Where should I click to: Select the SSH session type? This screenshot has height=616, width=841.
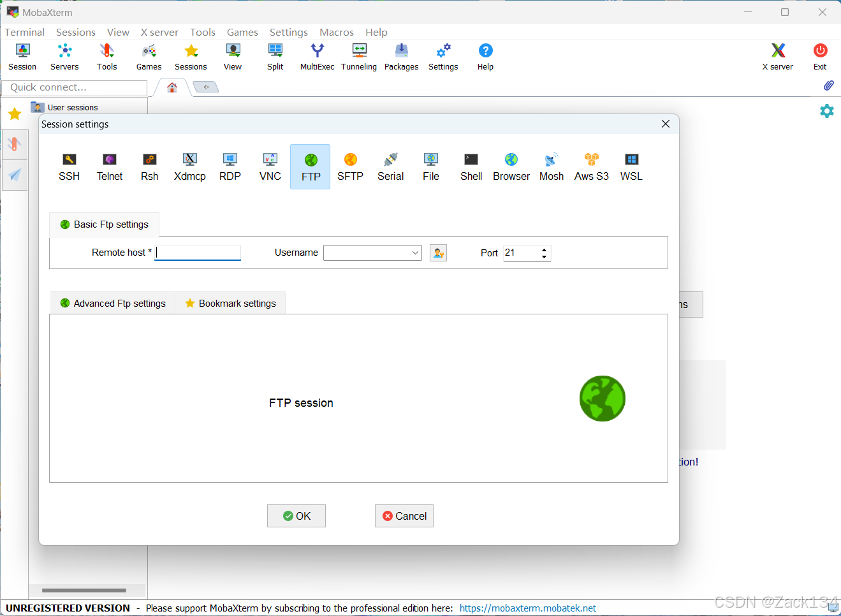[x=69, y=167]
